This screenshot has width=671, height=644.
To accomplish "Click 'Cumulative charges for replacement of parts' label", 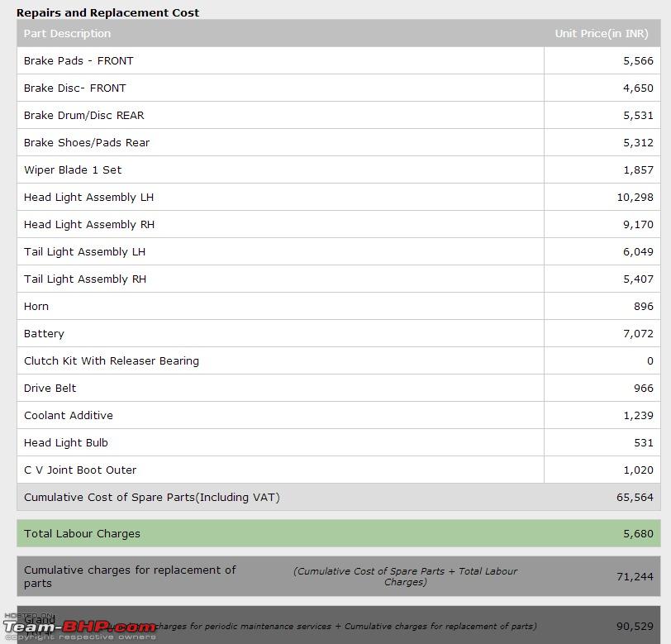I will click(x=130, y=577).
